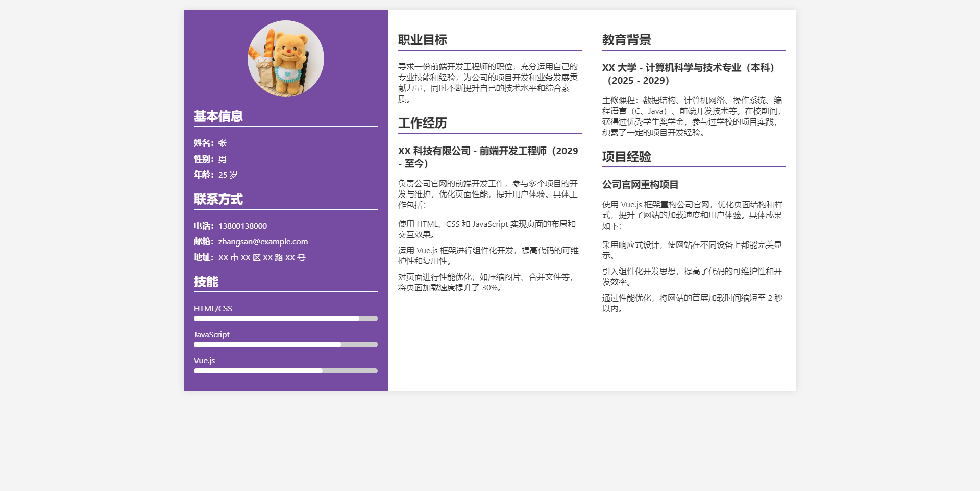Click the address XX 市 XX 区 XX 路 XX 号
This screenshot has height=491, width=980.
pyautogui.click(x=262, y=258)
